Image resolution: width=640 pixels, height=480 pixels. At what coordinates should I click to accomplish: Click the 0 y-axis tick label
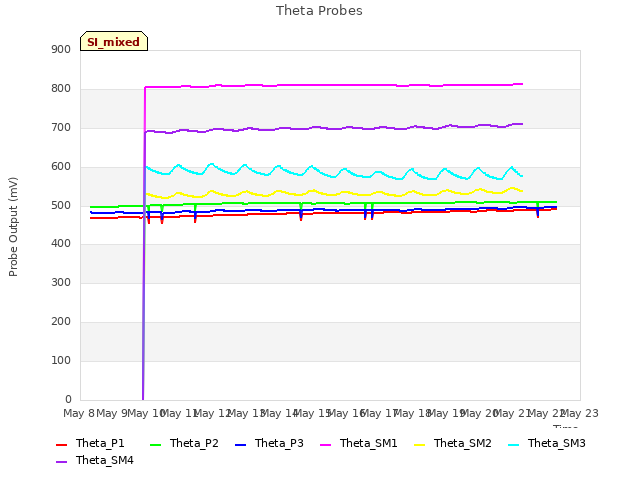point(68,399)
